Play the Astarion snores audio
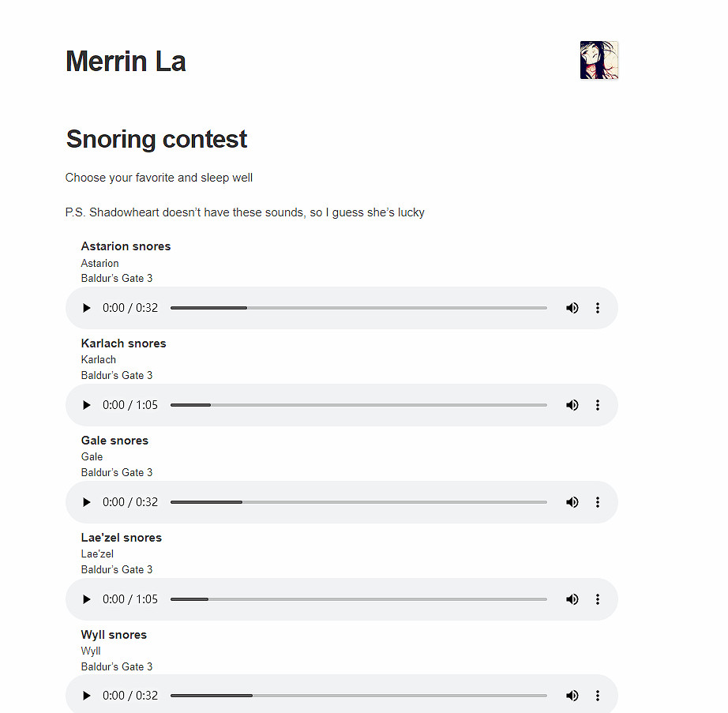This screenshot has width=728, height=713. pos(87,308)
